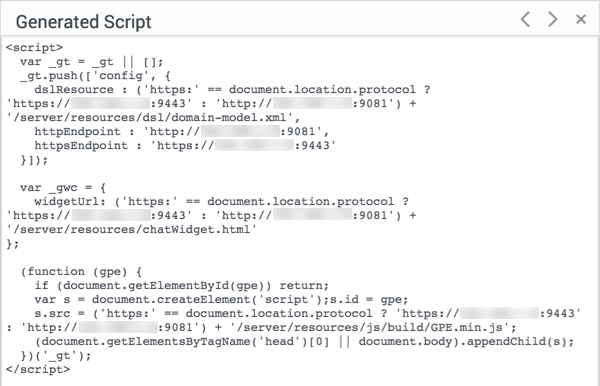Click the '(function (gpe) {' line
This screenshot has height=386, width=600.
(81, 272)
